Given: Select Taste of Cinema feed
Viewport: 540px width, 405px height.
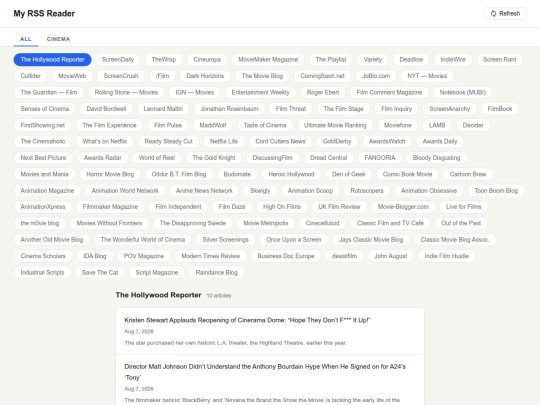Looking at the screenshot, I should (265, 125).
